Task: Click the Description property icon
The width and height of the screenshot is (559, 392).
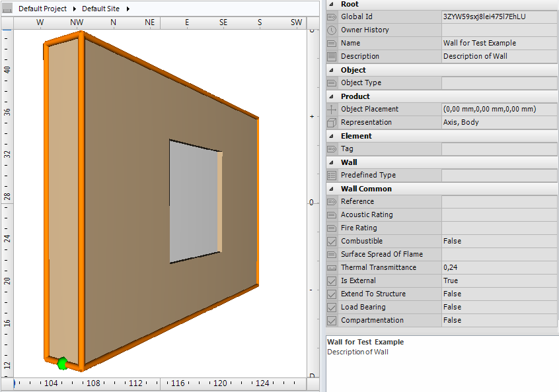Action: coord(332,56)
